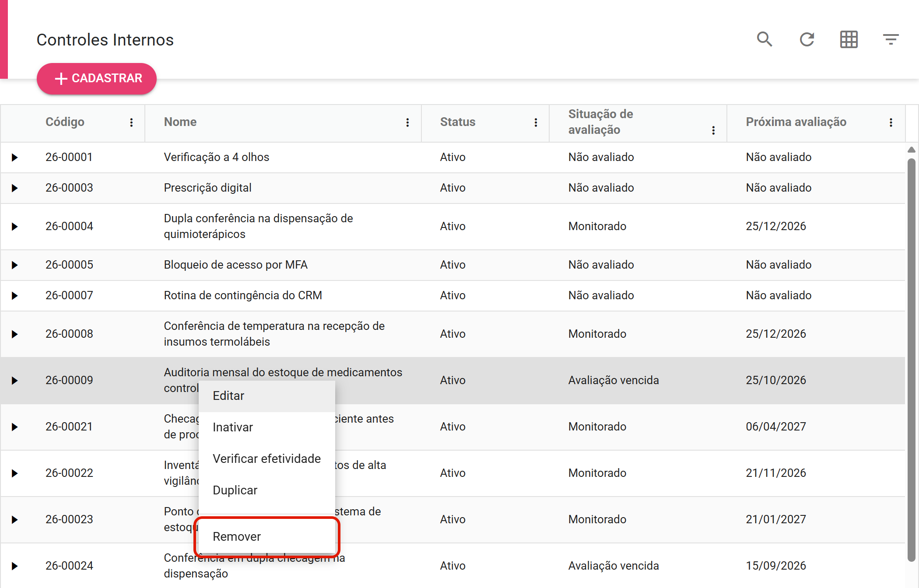This screenshot has height=588, width=919.
Task: Select Duplicar in the context menu
Action: click(267, 490)
